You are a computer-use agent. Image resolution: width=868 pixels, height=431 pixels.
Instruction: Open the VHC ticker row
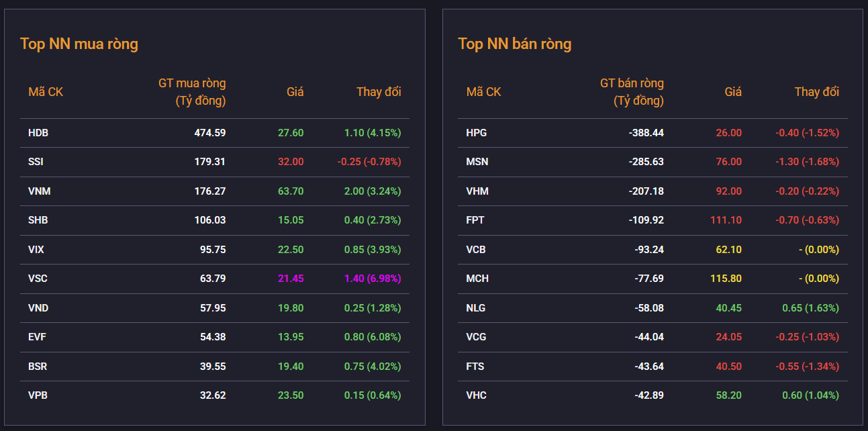click(653, 395)
